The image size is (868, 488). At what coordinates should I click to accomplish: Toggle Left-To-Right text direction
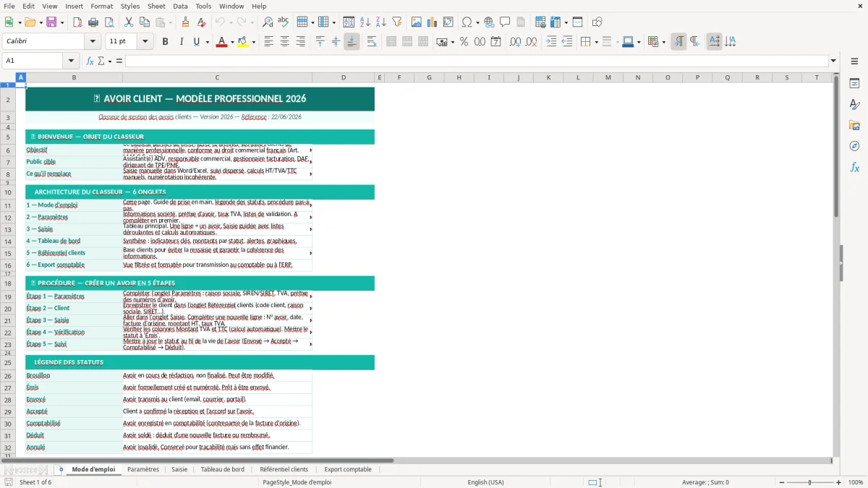pyautogui.click(x=678, y=42)
